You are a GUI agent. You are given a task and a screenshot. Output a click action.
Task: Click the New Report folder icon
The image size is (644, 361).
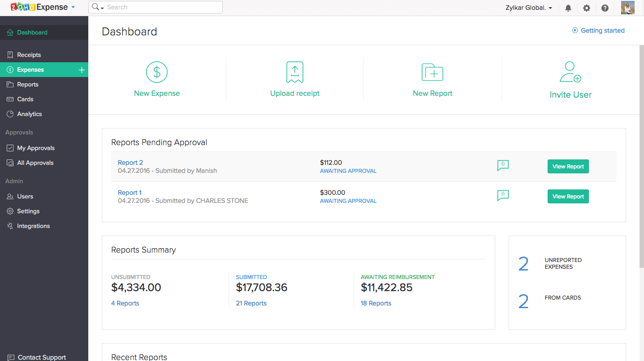click(x=432, y=72)
